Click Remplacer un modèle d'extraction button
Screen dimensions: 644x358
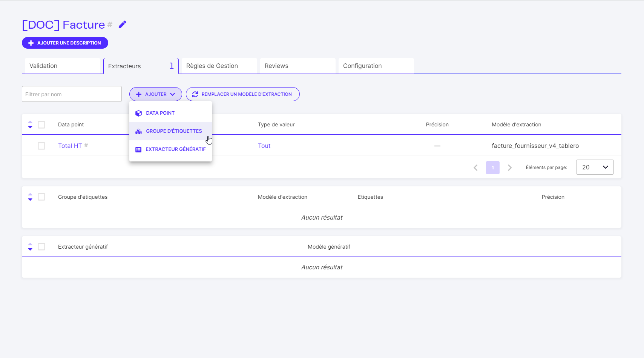tap(242, 94)
